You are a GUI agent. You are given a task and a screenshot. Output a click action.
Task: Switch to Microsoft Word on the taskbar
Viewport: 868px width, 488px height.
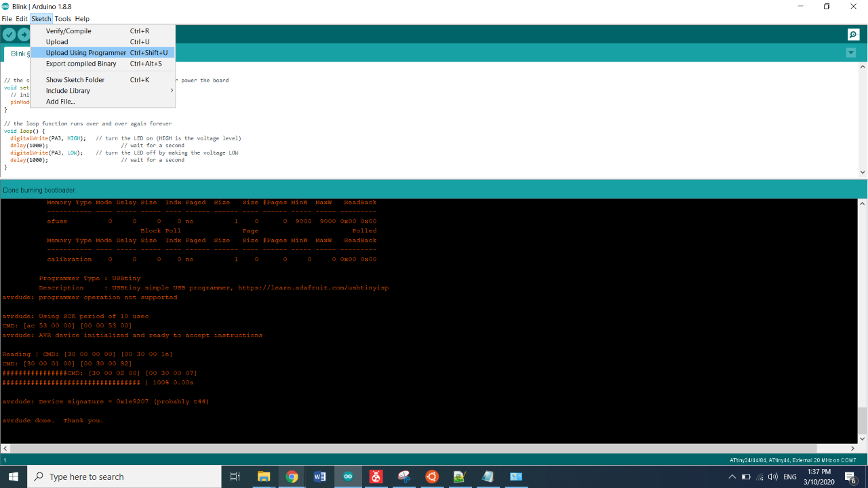point(320,477)
